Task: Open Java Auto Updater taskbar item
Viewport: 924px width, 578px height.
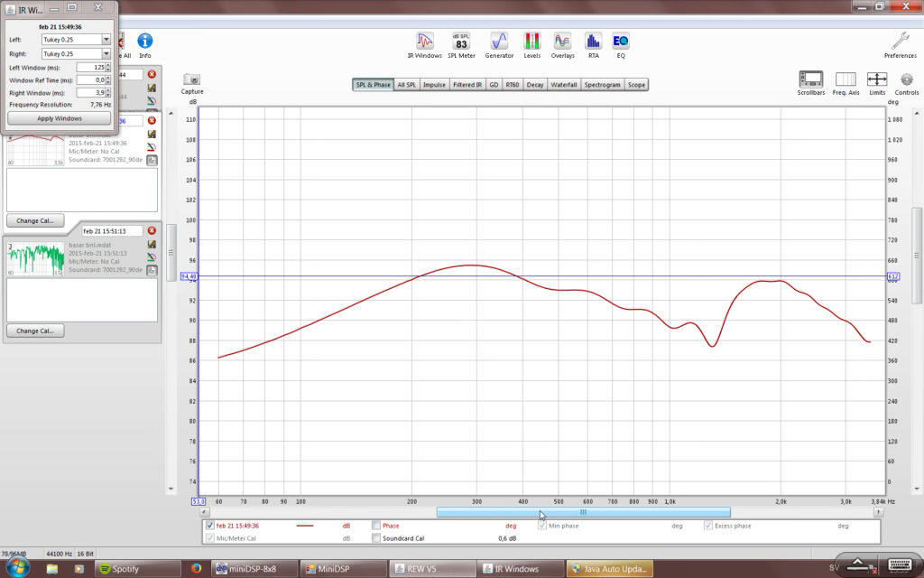Action: click(609, 569)
